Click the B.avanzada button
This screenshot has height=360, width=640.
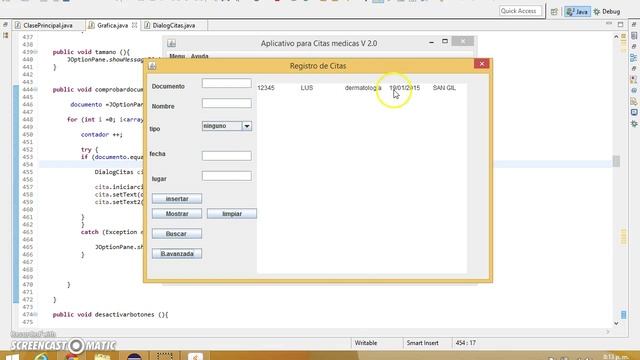(177, 254)
